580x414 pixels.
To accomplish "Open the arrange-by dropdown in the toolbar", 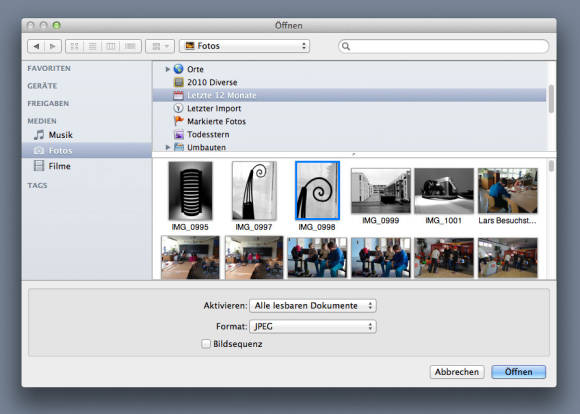I will click(160, 46).
